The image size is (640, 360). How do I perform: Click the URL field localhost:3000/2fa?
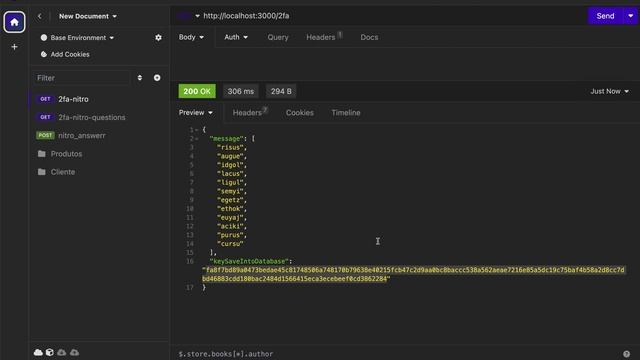(246, 16)
